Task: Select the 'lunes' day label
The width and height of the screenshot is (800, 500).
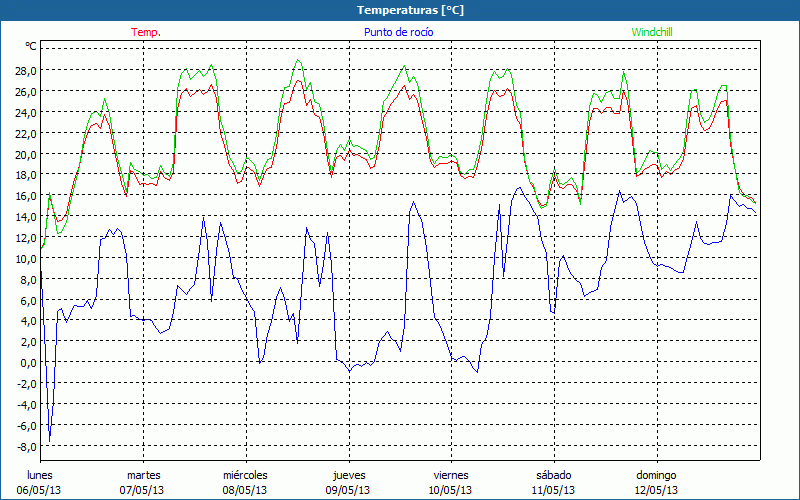Action: click(x=40, y=475)
